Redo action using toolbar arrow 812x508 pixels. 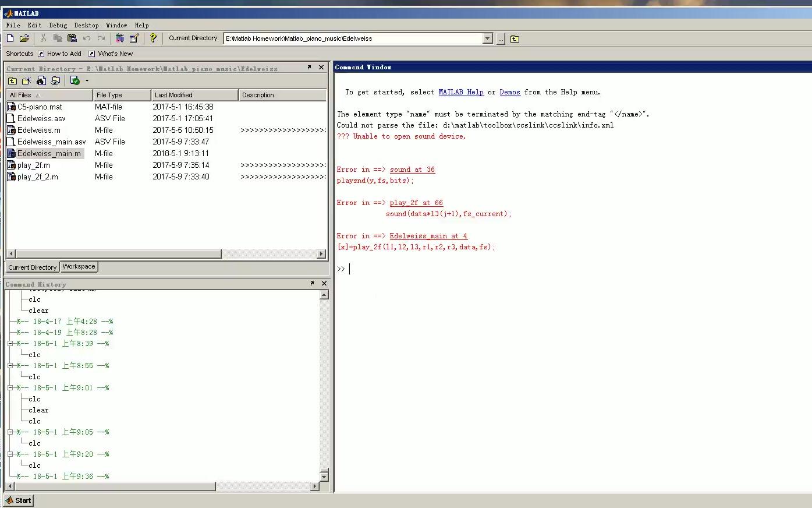pyautogui.click(x=101, y=38)
